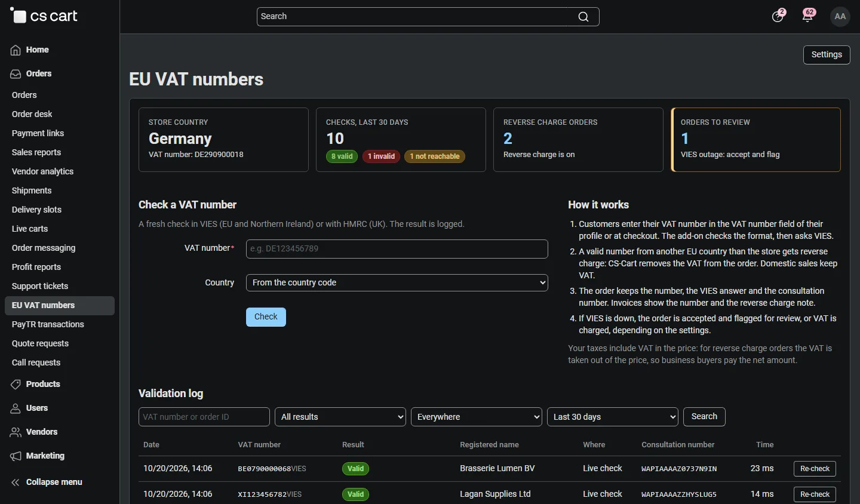Screen dimensions: 860x504
Task: Open the Last 30 days dropdown
Action: point(613,417)
